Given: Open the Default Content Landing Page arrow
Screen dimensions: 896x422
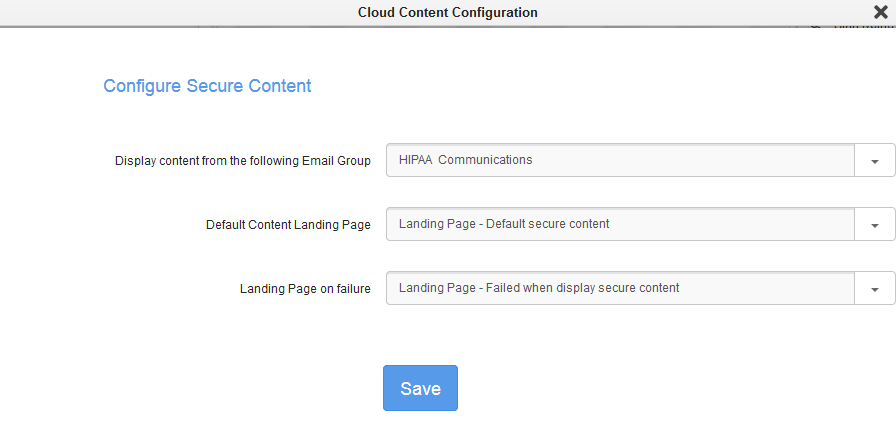Looking at the screenshot, I should point(875,225).
